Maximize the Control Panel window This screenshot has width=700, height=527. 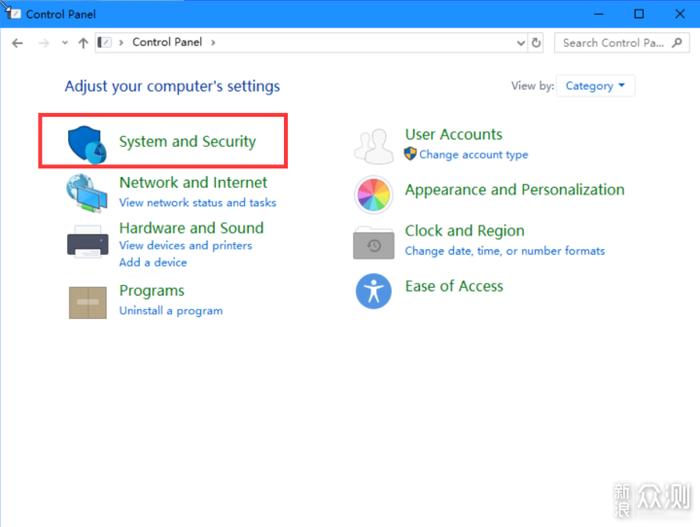pos(639,14)
